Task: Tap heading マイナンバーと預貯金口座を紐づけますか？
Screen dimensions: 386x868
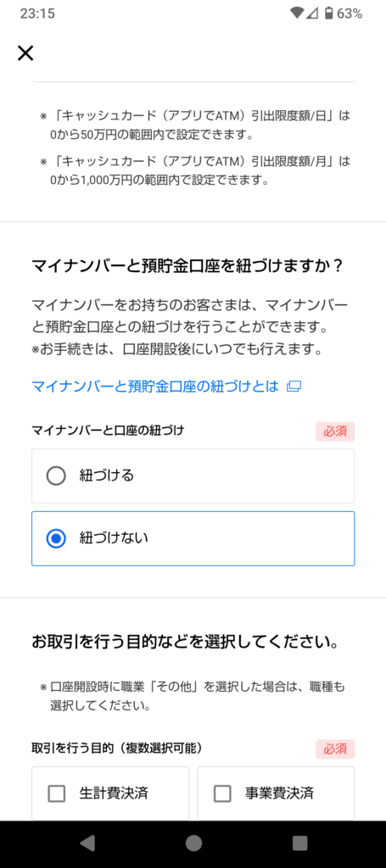Action: pos(187,265)
